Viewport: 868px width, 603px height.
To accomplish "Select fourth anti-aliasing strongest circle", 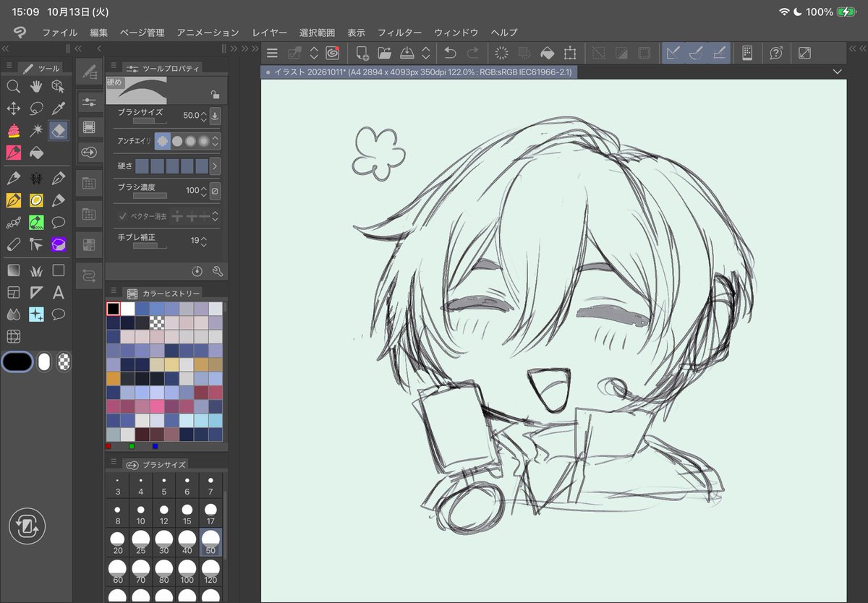I will 203,141.
